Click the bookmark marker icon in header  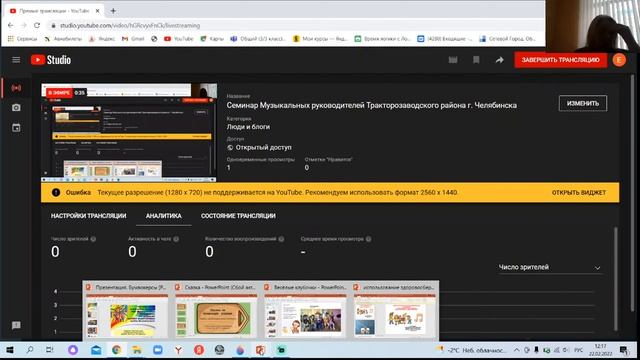pyautogui.click(x=476, y=60)
